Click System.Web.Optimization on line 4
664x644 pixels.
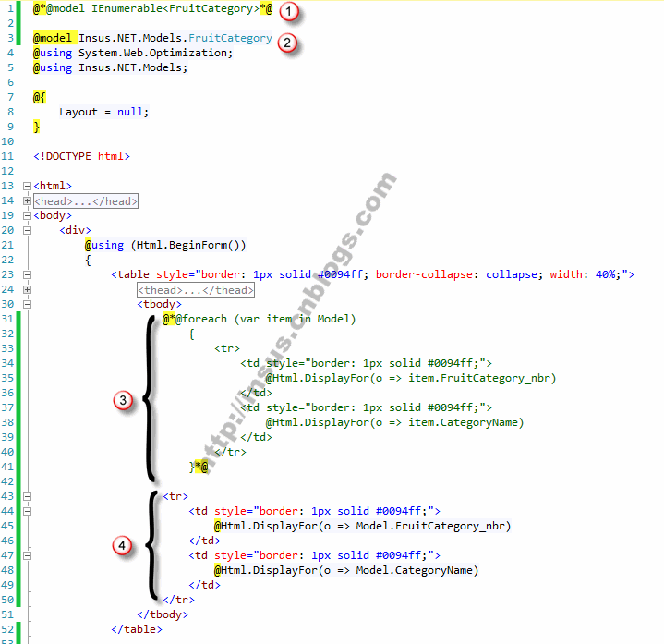click(153, 53)
